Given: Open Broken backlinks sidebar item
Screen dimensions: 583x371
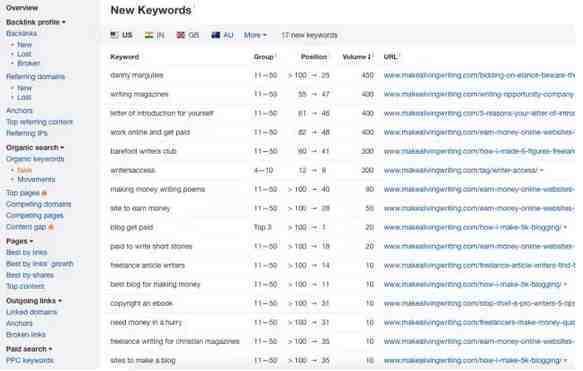Looking at the screenshot, I should pyautogui.click(x=29, y=63).
